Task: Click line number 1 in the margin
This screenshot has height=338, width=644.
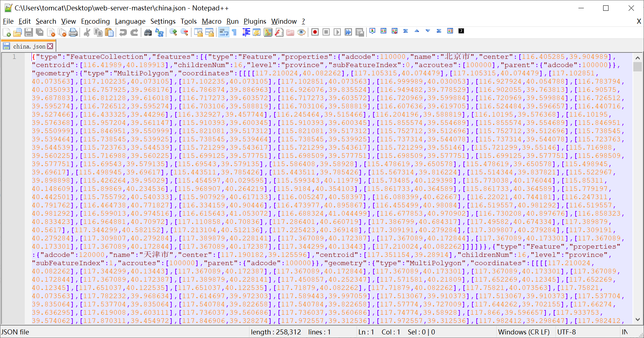Action: tap(14, 57)
